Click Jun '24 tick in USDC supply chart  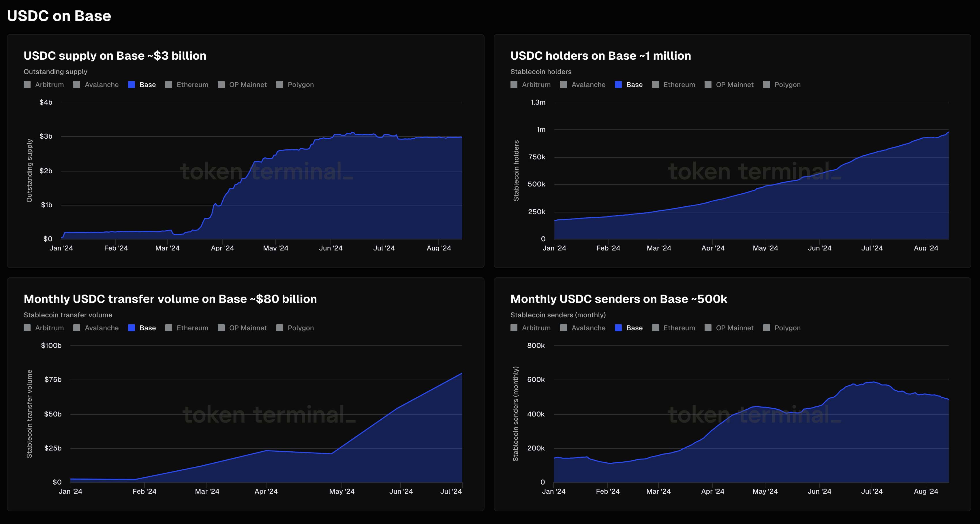pyautogui.click(x=331, y=248)
